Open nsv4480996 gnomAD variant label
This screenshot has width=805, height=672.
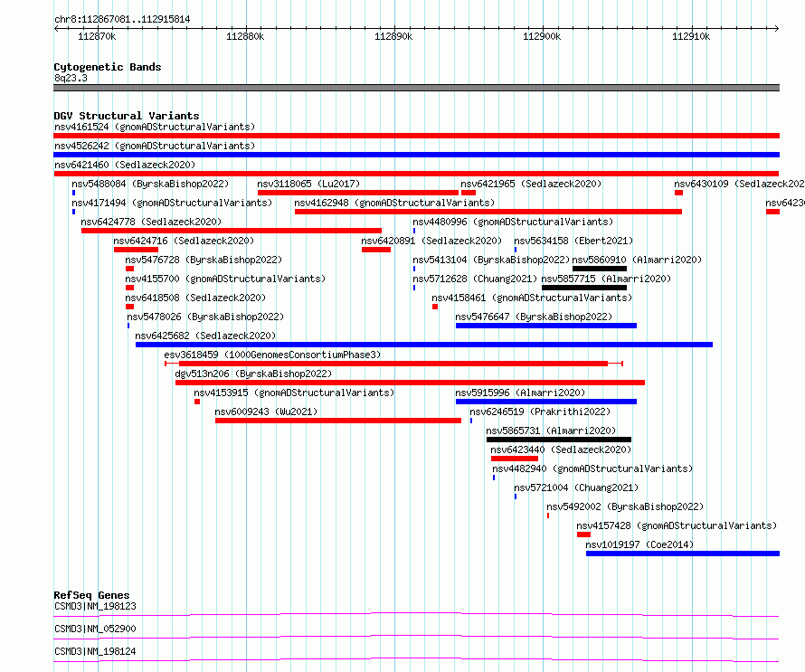(x=513, y=222)
